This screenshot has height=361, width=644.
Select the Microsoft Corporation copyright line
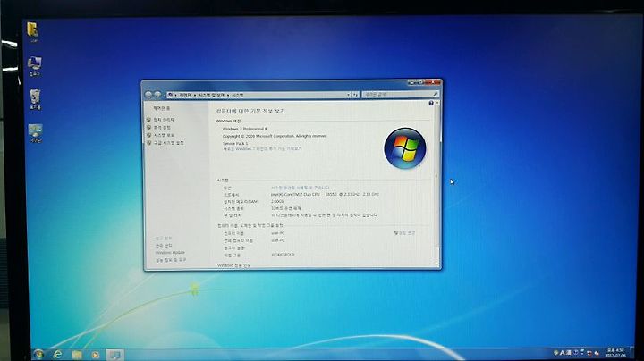click(275, 136)
